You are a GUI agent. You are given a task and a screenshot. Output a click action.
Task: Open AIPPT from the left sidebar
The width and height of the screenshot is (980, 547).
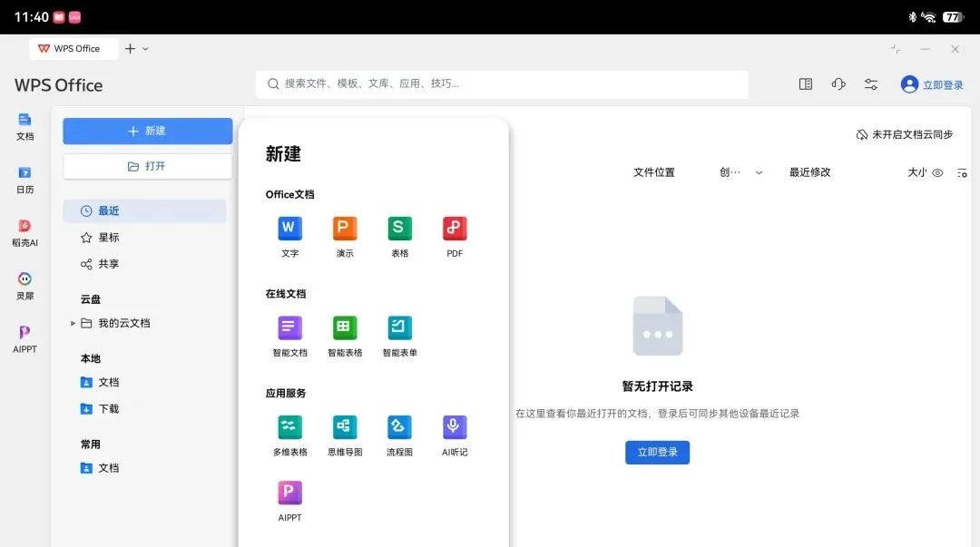tap(25, 339)
